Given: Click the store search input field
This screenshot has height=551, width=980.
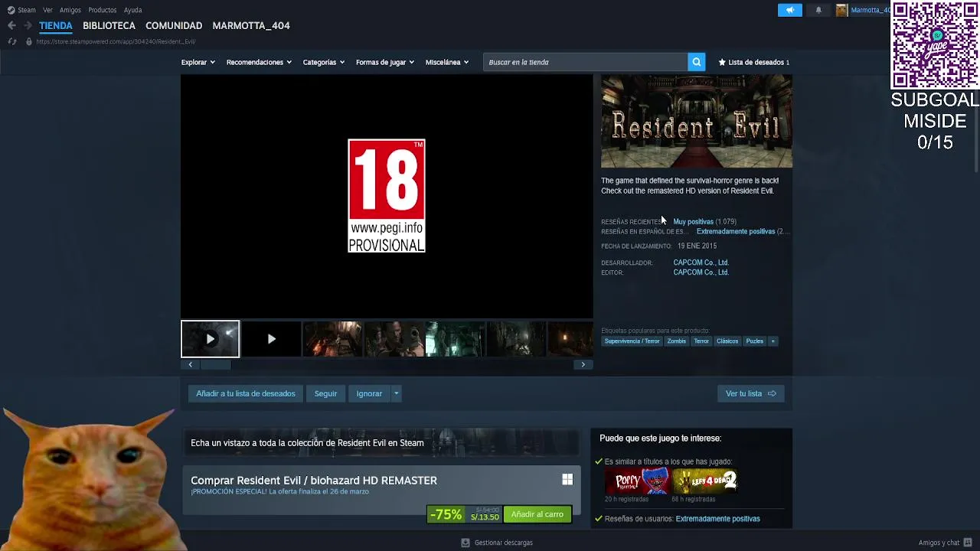Looking at the screenshot, I should [x=586, y=62].
